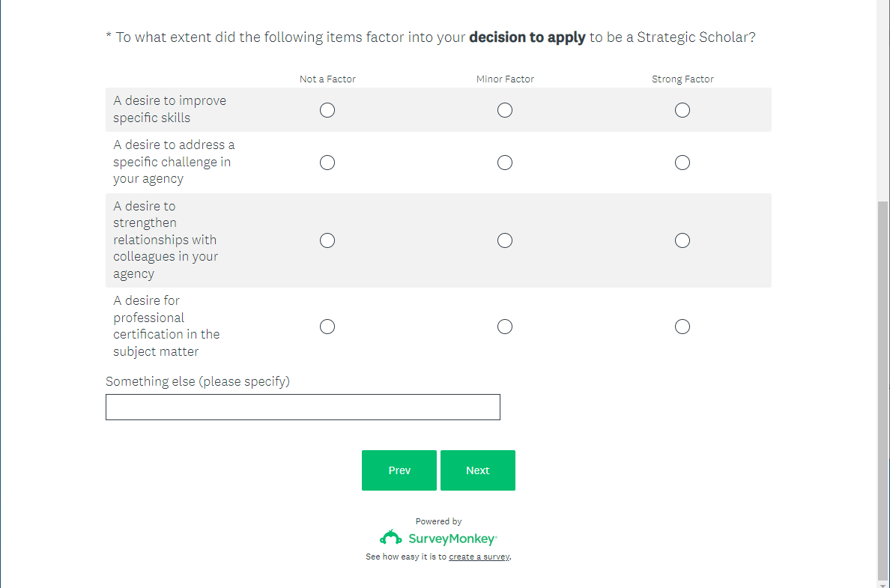Viewport: 890px width, 588px height.
Task: Click the SurveyMonkey wordmark text
Action: [452, 539]
